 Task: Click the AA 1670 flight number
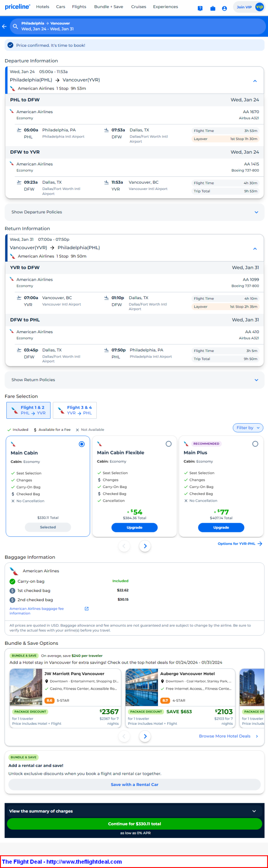pos(251,112)
